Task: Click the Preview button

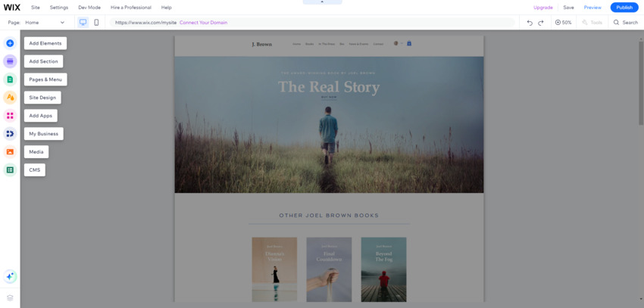Action: (592, 8)
